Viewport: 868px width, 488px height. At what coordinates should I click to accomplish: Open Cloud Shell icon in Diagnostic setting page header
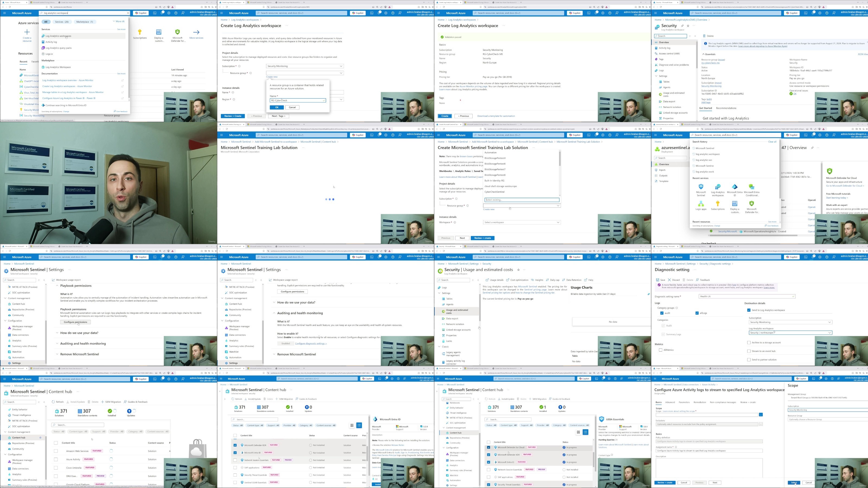click(x=806, y=257)
